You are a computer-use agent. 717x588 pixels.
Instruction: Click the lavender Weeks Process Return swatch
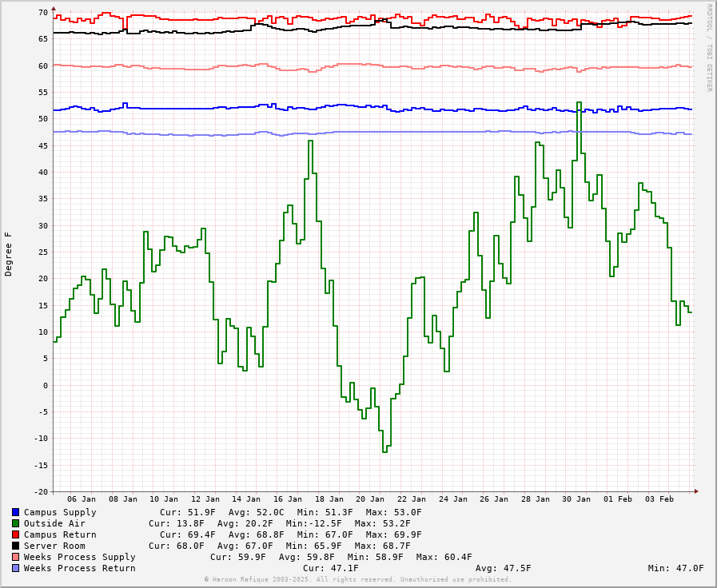[15, 568]
